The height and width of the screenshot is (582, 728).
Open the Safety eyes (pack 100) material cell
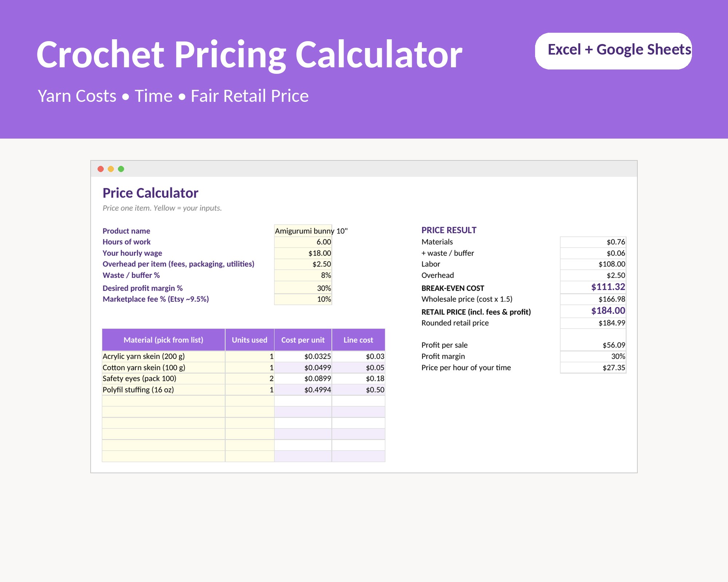tap(163, 379)
